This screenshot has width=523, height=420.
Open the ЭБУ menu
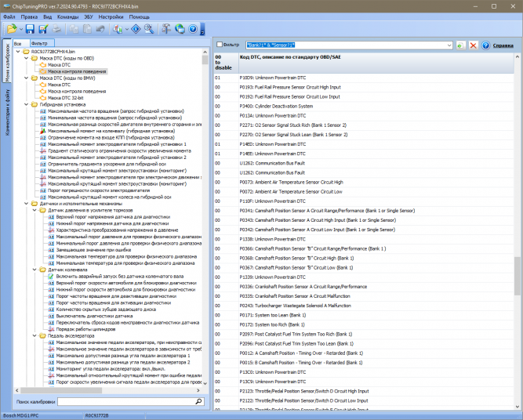[88, 16]
